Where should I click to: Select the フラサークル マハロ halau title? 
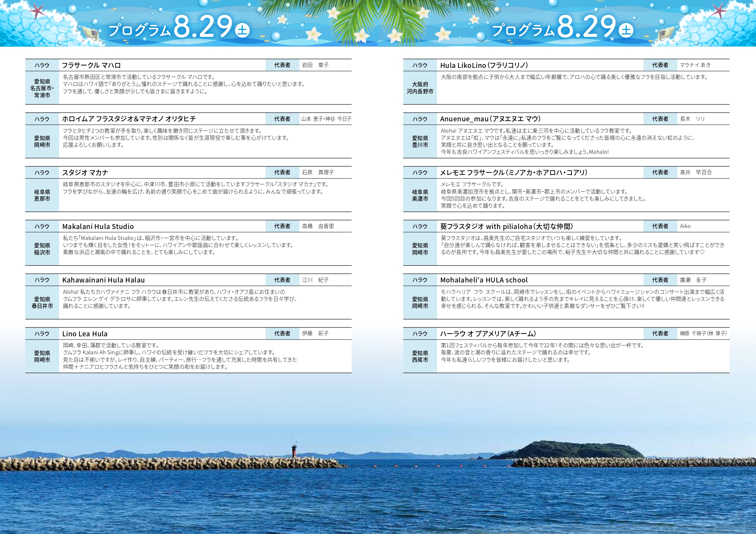91,65
